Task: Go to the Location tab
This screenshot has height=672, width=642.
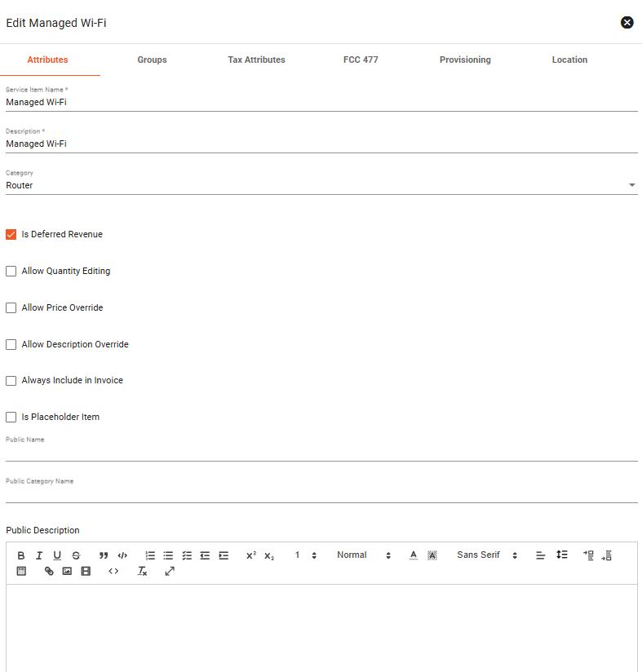Action: point(569,60)
